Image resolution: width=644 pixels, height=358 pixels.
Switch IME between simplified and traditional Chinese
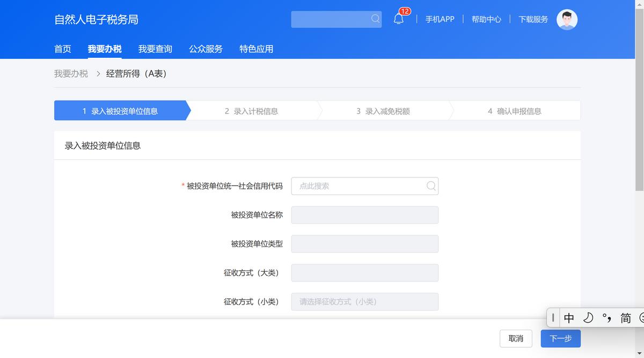point(625,318)
